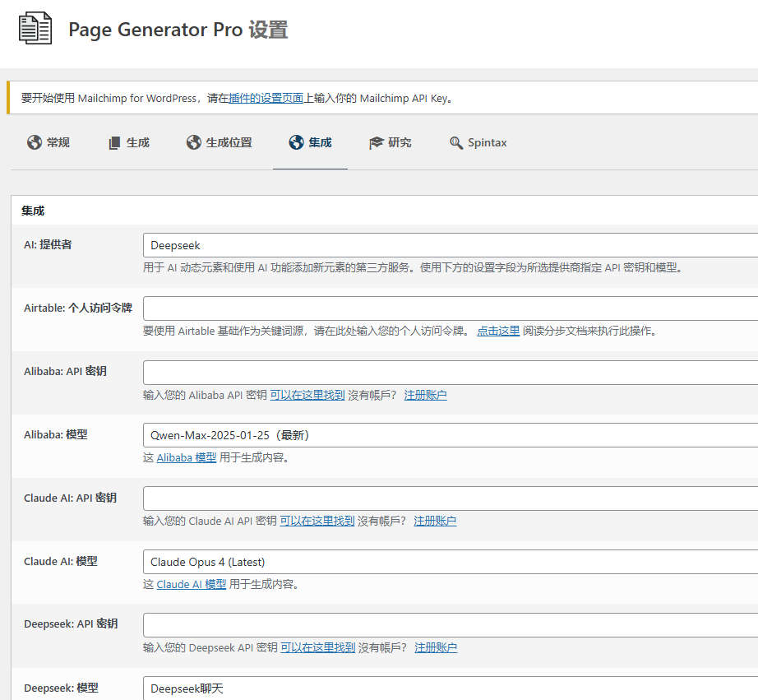This screenshot has width=758, height=700.
Task: Click the Airtable 个人访问令牌 input field
Action: click(x=451, y=308)
